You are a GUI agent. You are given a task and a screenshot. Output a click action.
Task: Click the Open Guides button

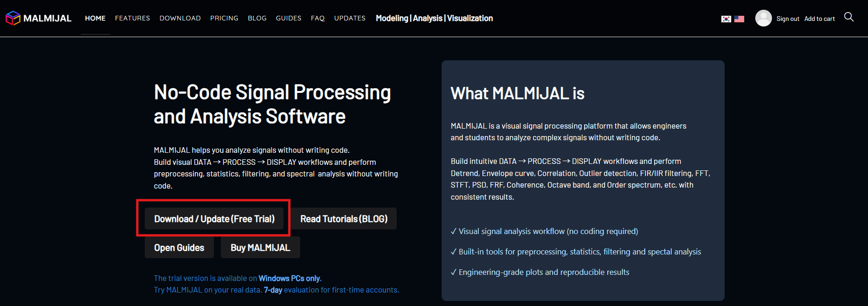click(179, 247)
